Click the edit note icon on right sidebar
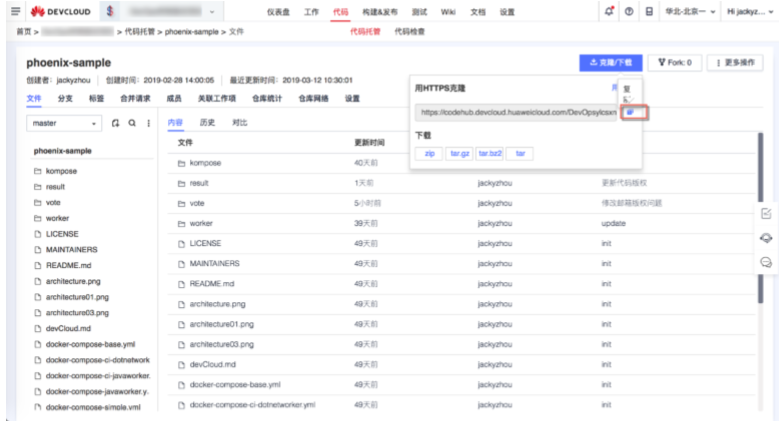 tap(766, 214)
